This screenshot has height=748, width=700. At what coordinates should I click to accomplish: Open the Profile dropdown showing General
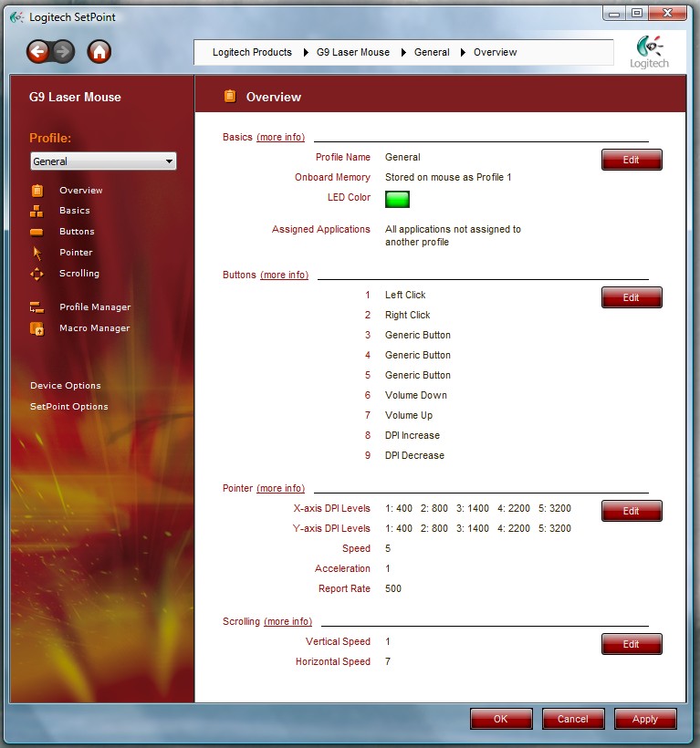click(103, 161)
